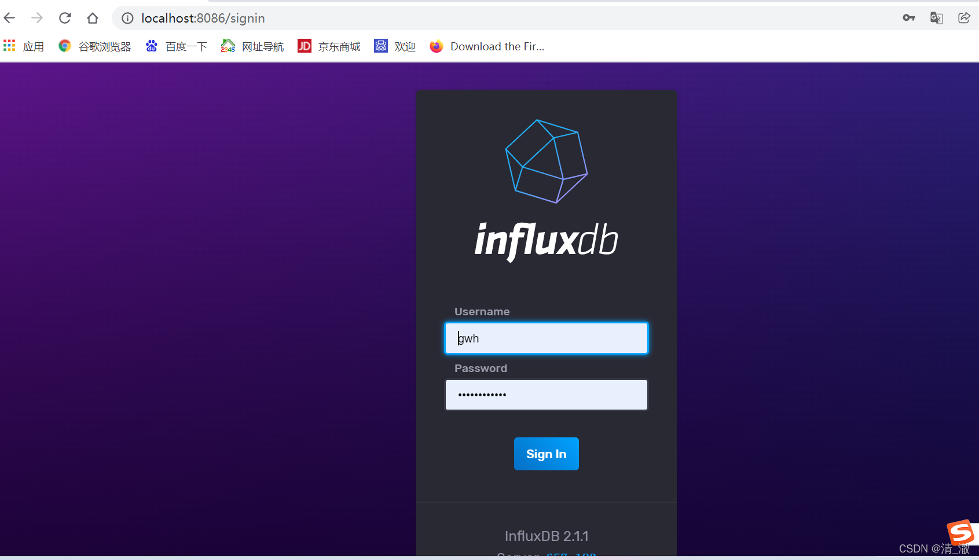Open the translate page icon
Image resolution: width=979 pixels, height=560 pixels.
[x=937, y=18]
